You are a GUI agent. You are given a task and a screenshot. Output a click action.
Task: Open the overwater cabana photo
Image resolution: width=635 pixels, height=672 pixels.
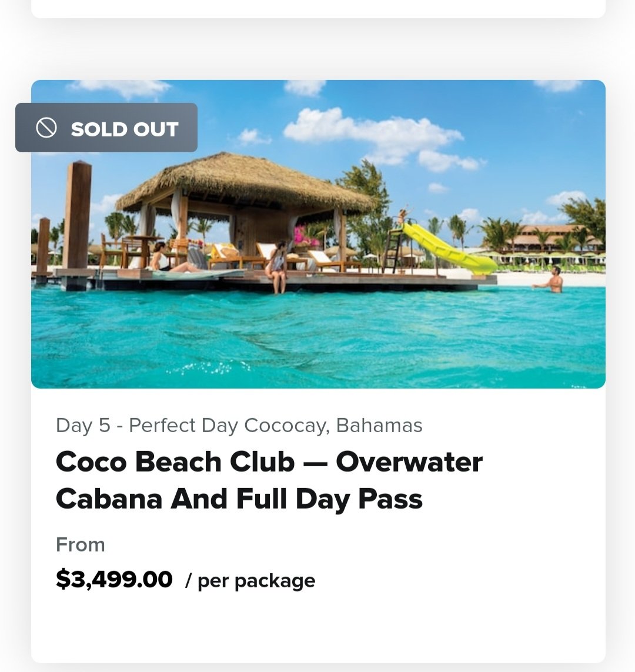coord(318,234)
